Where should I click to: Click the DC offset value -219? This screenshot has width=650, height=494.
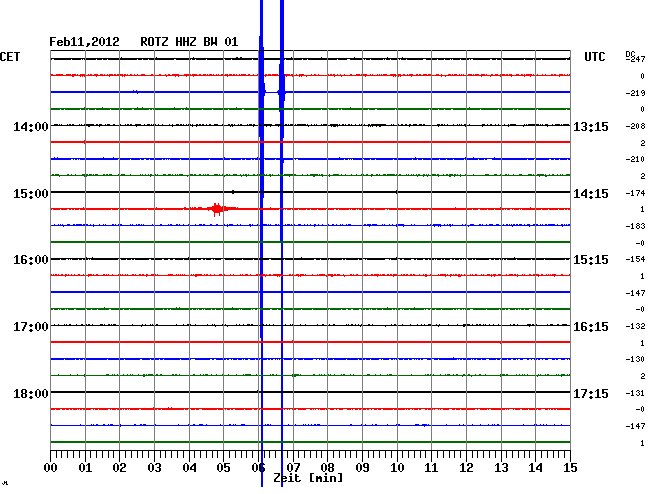pyautogui.click(x=635, y=93)
